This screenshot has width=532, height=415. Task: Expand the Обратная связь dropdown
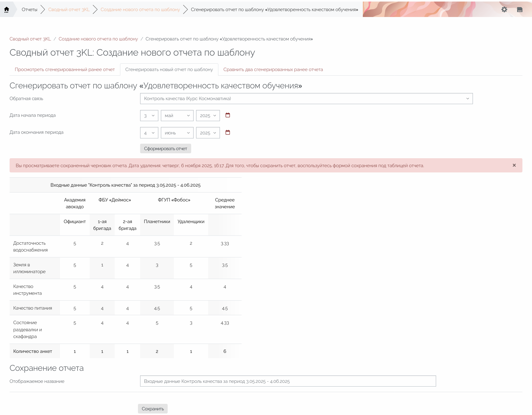coord(306,99)
